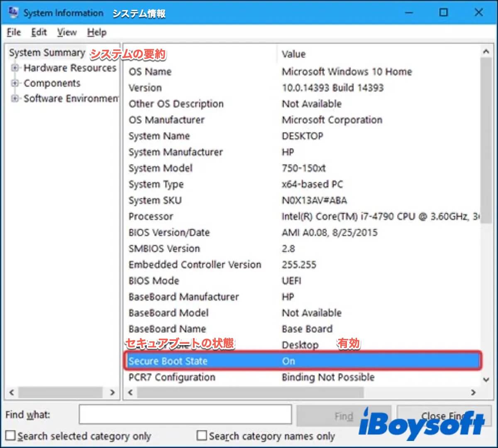Select the 'System SKU' row
This screenshot has width=498, height=448.
pos(303,200)
